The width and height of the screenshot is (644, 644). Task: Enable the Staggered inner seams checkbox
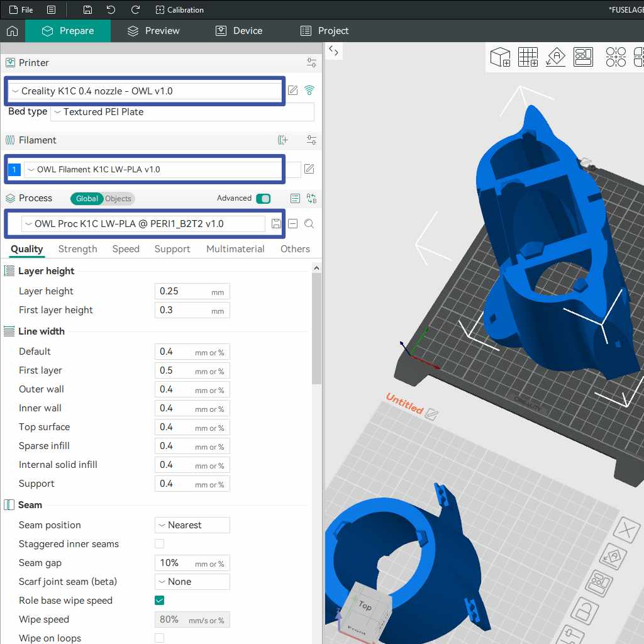[160, 544]
